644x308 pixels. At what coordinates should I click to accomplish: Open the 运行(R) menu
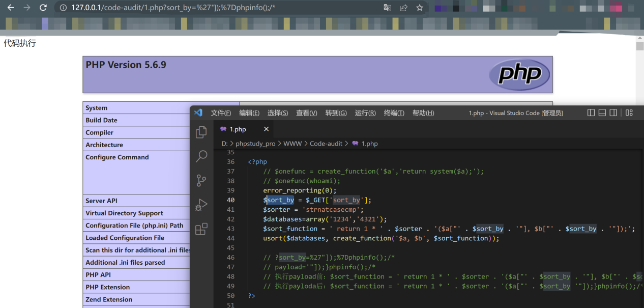(x=365, y=113)
